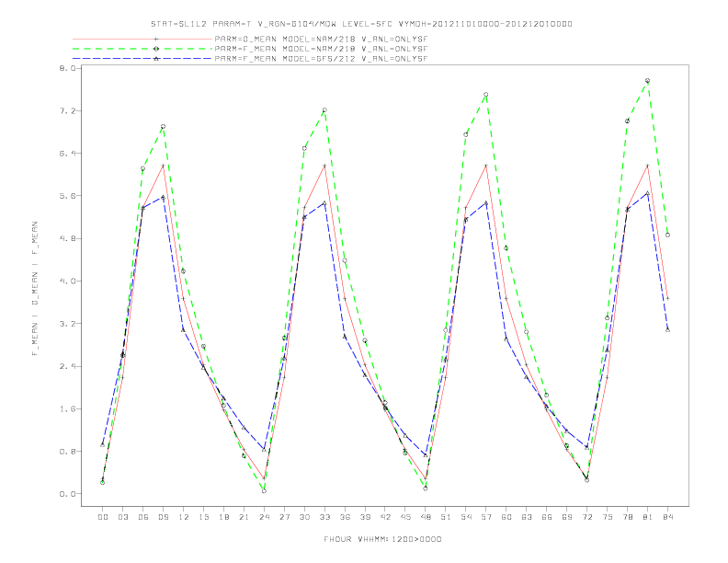Select the F_MEAN NAM/218 legend label
Viewport: 728px width, 563px height.
tap(321, 49)
